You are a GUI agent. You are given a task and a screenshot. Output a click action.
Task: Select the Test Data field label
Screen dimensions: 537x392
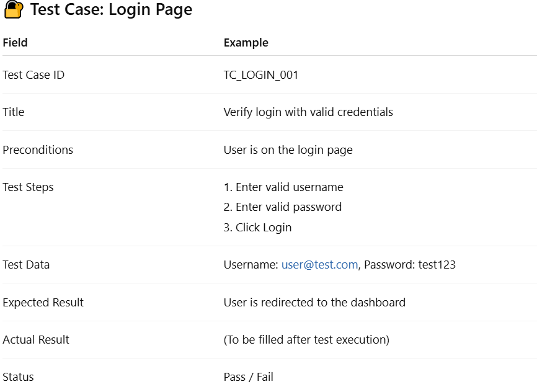[26, 264]
